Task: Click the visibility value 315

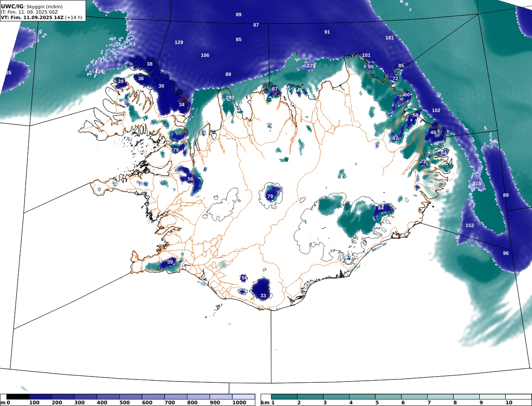Action: click(477, 183)
